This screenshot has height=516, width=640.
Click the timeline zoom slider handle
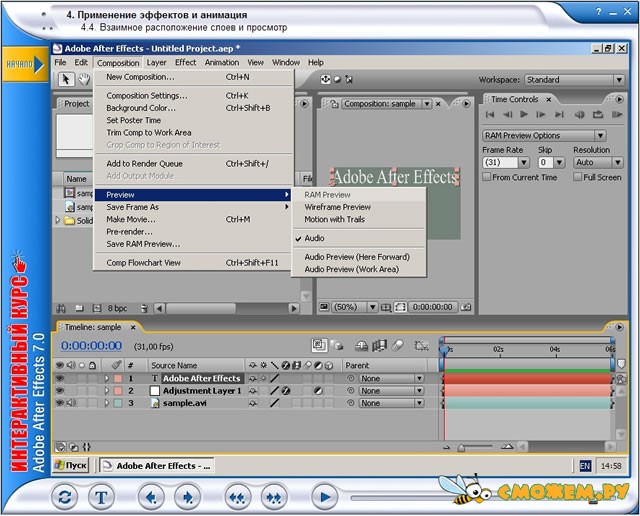(x=461, y=448)
